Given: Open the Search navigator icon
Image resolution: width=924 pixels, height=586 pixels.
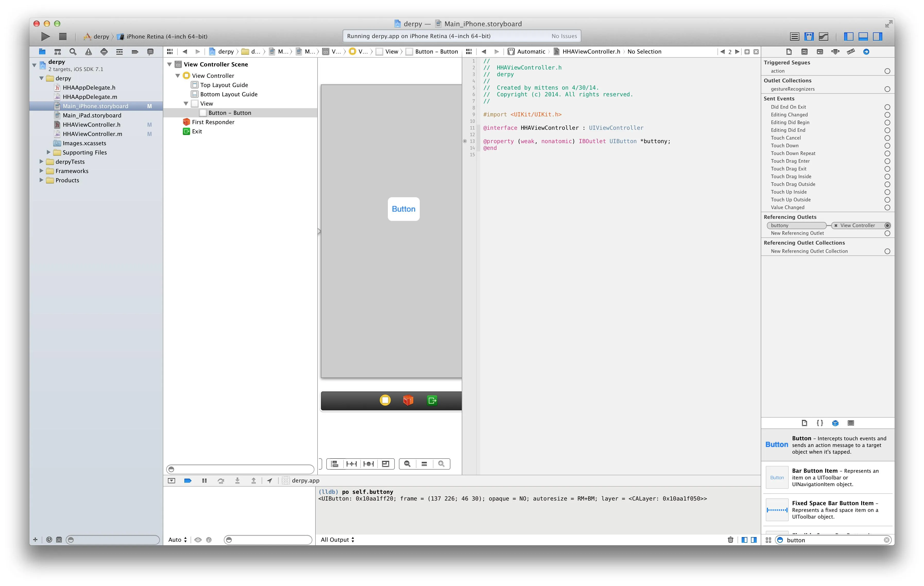Looking at the screenshot, I should tap(73, 52).
